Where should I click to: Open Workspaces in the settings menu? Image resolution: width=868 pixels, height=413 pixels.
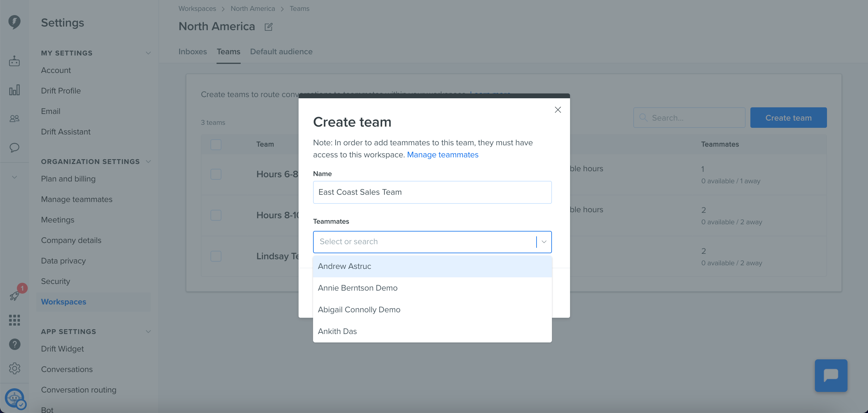(63, 301)
